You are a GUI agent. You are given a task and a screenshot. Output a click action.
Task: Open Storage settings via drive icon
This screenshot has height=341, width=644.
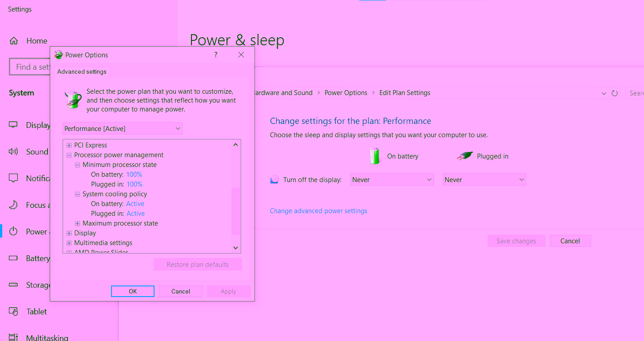click(13, 285)
